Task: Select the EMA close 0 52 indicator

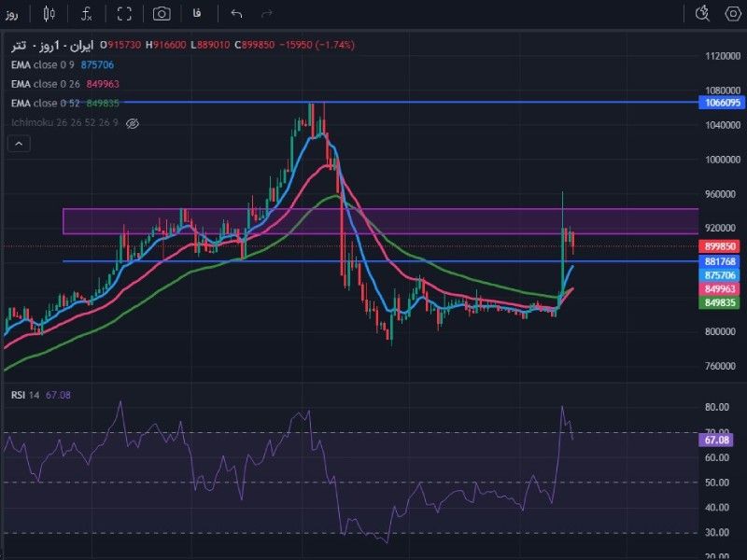Action: tap(45, 104)
